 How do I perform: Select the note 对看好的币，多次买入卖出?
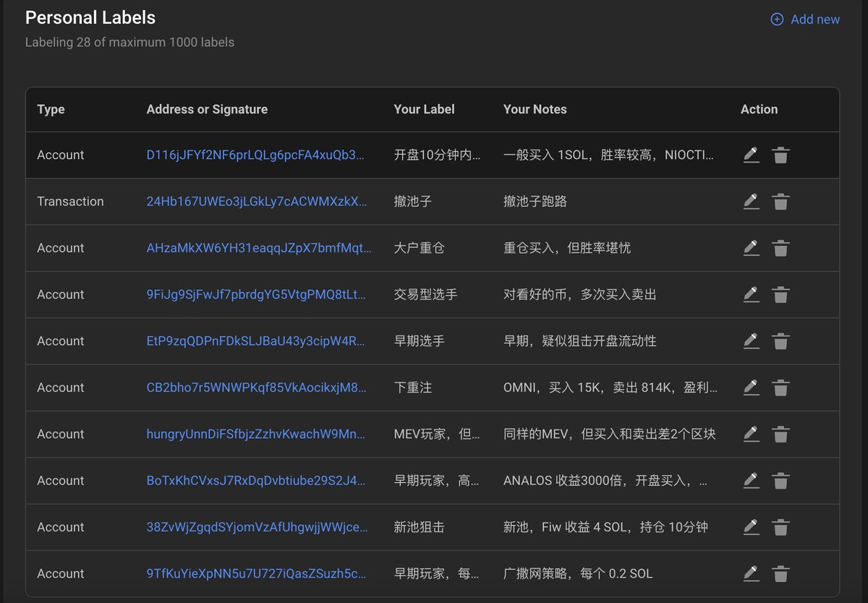(x=580, y=294)
